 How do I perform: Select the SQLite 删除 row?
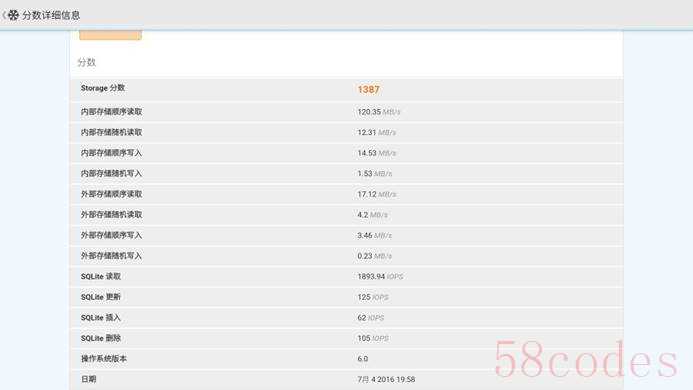tap(346, 338)
